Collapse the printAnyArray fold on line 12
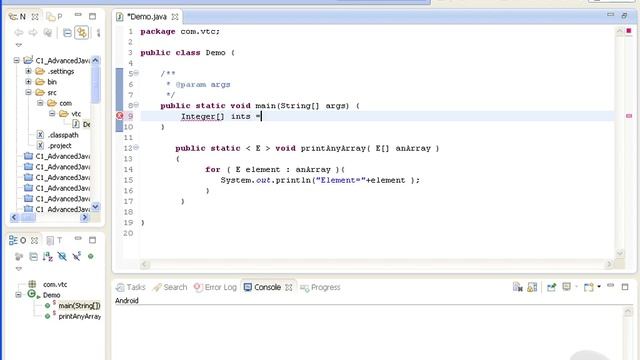This screenshot has width=640, height=360. click(x=136, y=147)
